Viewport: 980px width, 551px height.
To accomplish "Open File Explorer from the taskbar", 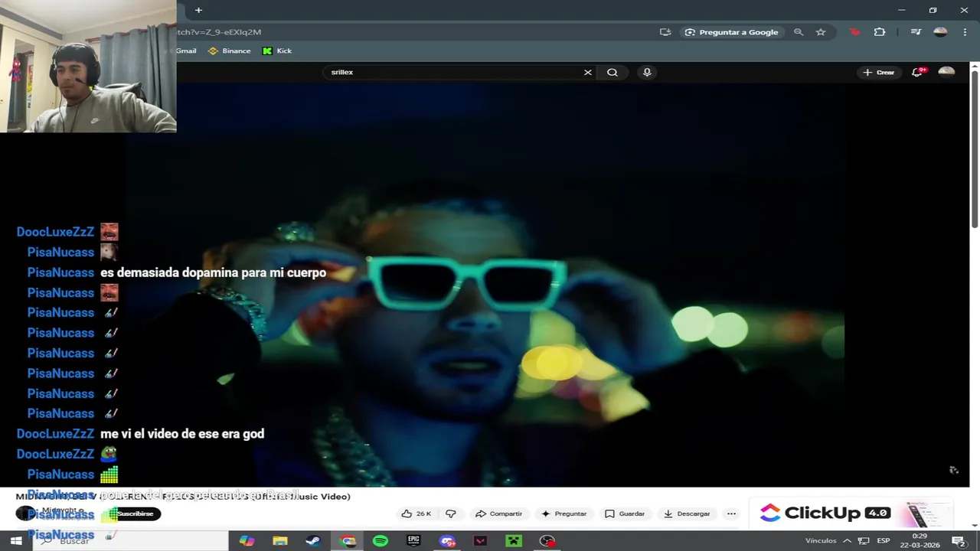I will 280,540.
